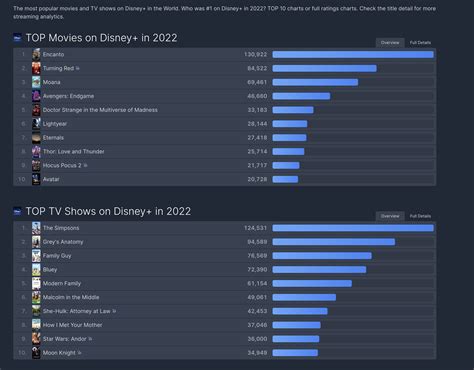Open the Avatar title link
The height and width of the screenshot is (370, 474).
[51, 179]
